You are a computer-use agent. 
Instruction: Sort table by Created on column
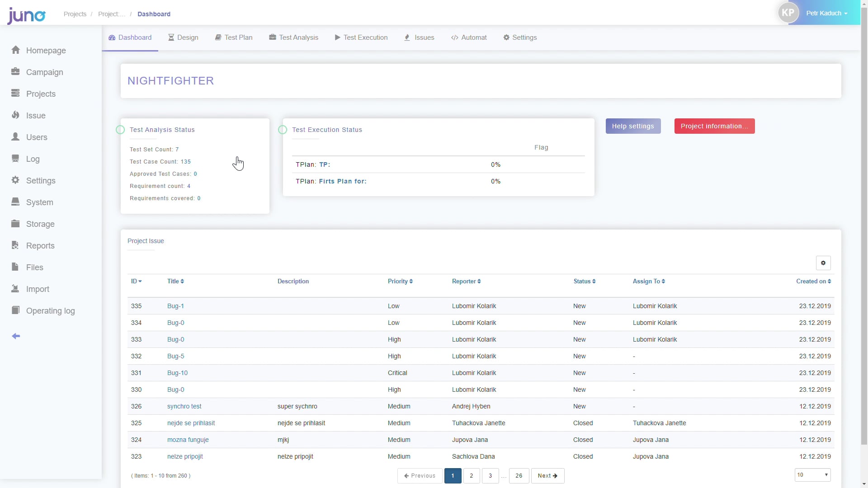point(813,282)
